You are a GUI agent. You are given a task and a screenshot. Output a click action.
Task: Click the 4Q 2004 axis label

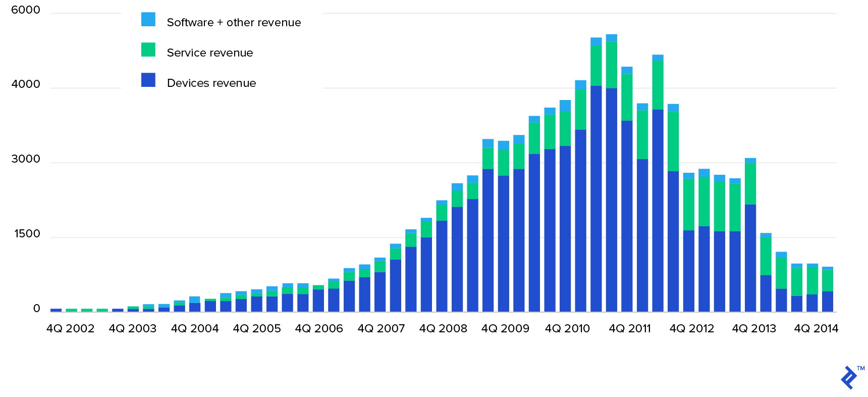click(x=195, y=328)
